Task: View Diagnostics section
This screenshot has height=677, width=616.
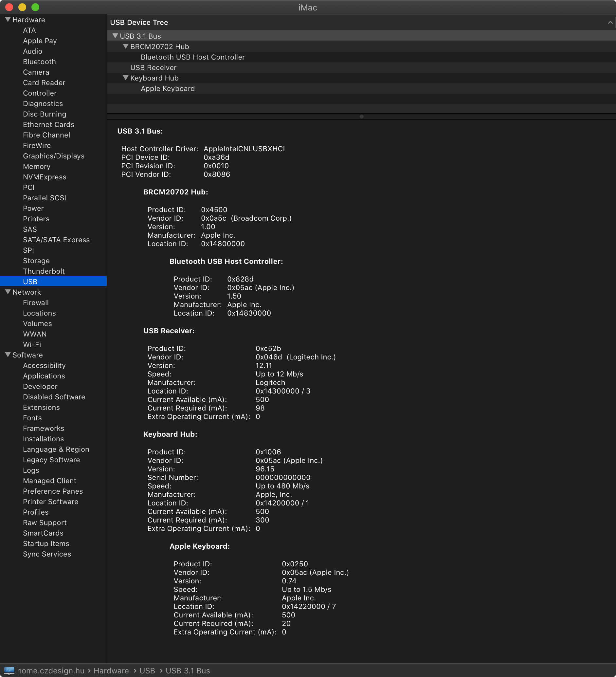Action: pos(43,103)
